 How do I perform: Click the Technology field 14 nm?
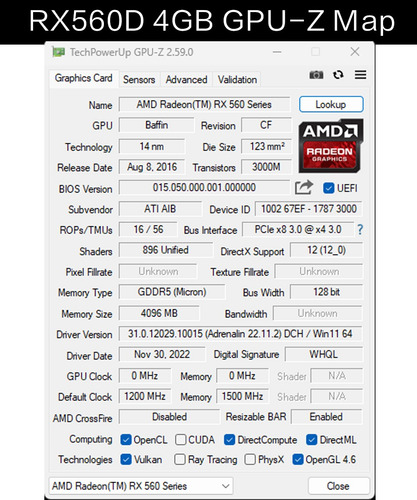[x=152, y=146]
